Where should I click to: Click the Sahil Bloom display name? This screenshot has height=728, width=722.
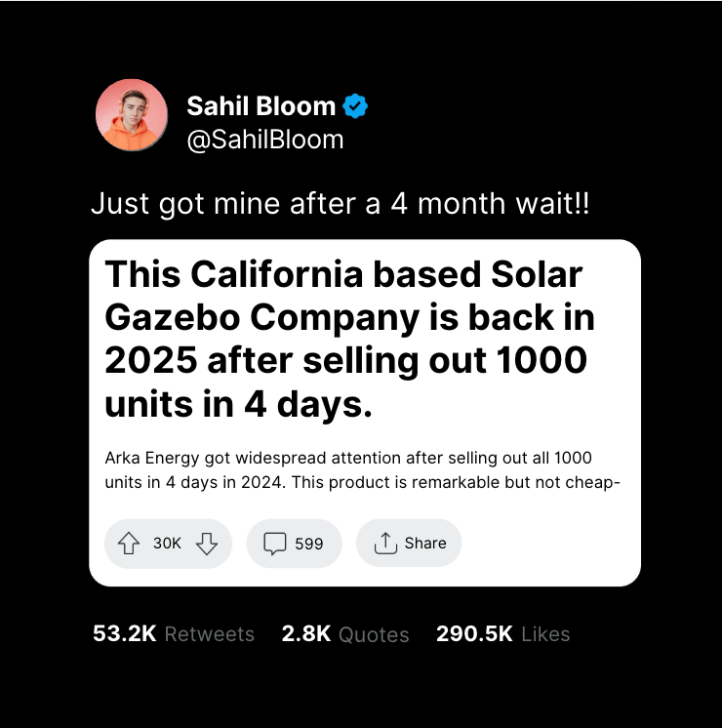click(261, 105)
